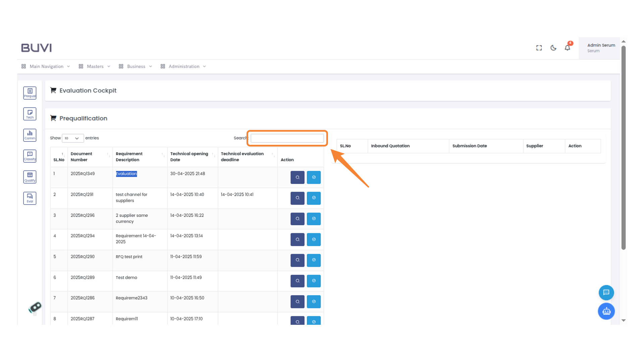Open the Masters dropdown menu

[95, 66]
